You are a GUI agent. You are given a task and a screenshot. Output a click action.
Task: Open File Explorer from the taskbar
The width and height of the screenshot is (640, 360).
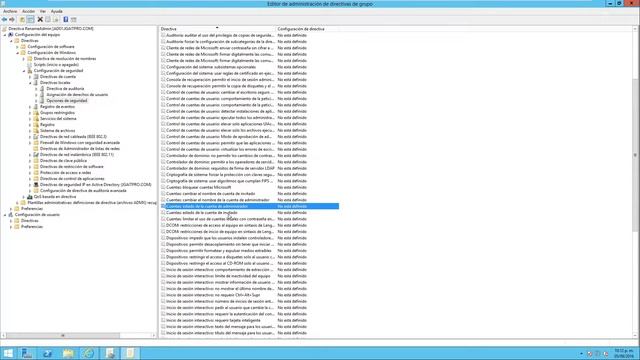[x=68, y=353]
